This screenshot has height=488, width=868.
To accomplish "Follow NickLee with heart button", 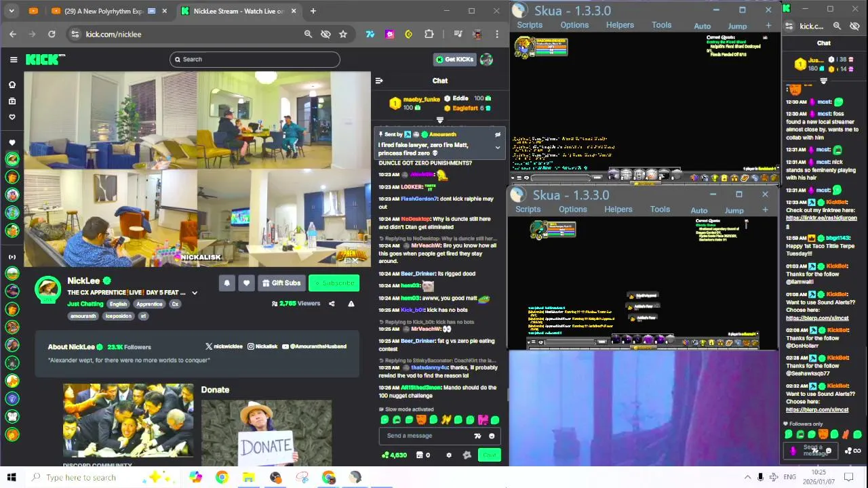I will pyautogui.click(x=246, y=283).
